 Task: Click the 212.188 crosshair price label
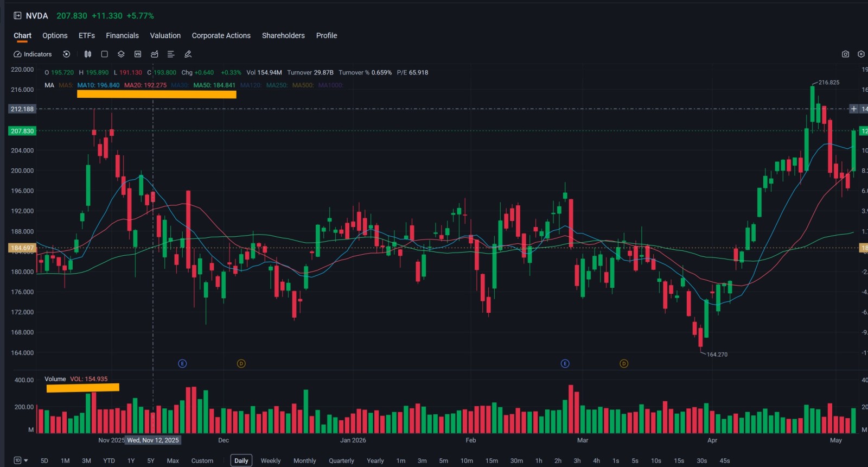(22, 109)
